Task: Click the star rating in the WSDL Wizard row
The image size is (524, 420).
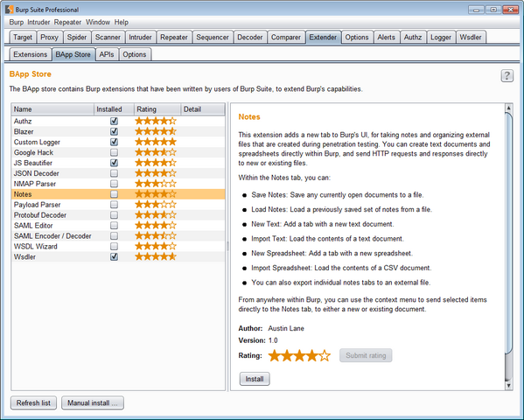Action: [156, 247]
